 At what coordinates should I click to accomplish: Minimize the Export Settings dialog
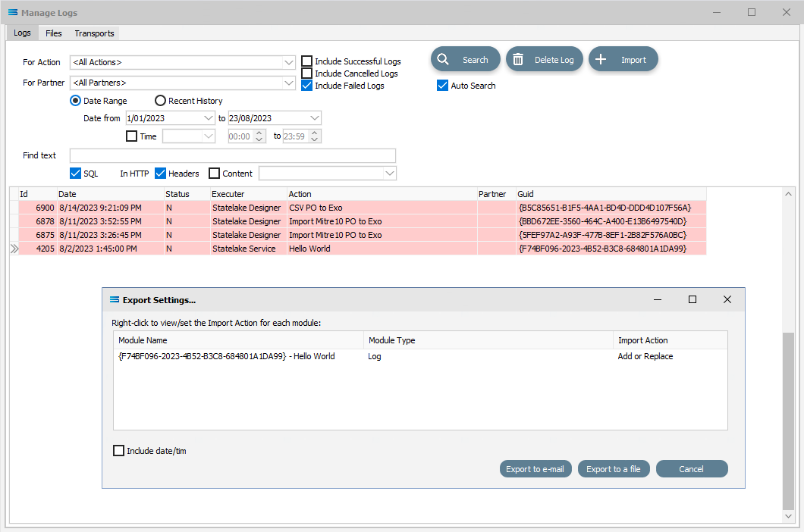pos(658,299)
